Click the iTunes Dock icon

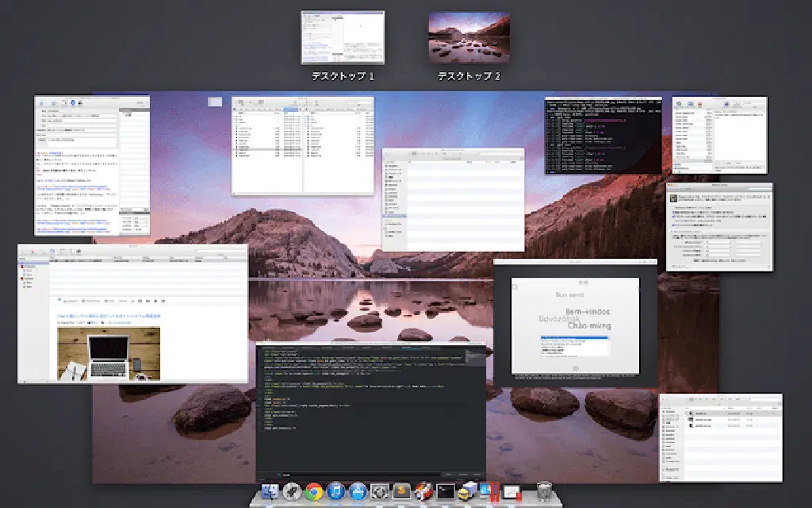[336, 493]
